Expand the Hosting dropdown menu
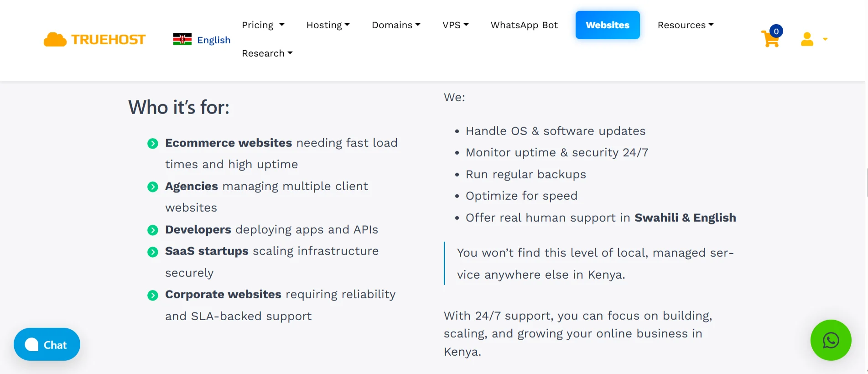 tap(328, 25)
